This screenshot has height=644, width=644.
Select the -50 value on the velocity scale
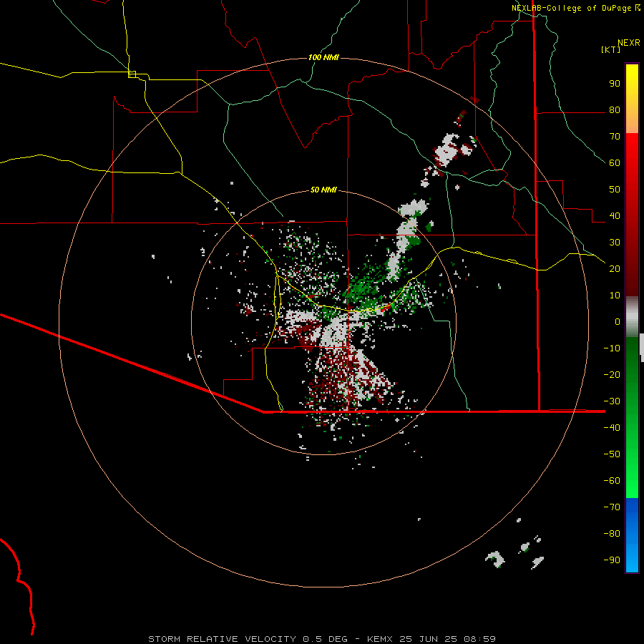[612, 454]
